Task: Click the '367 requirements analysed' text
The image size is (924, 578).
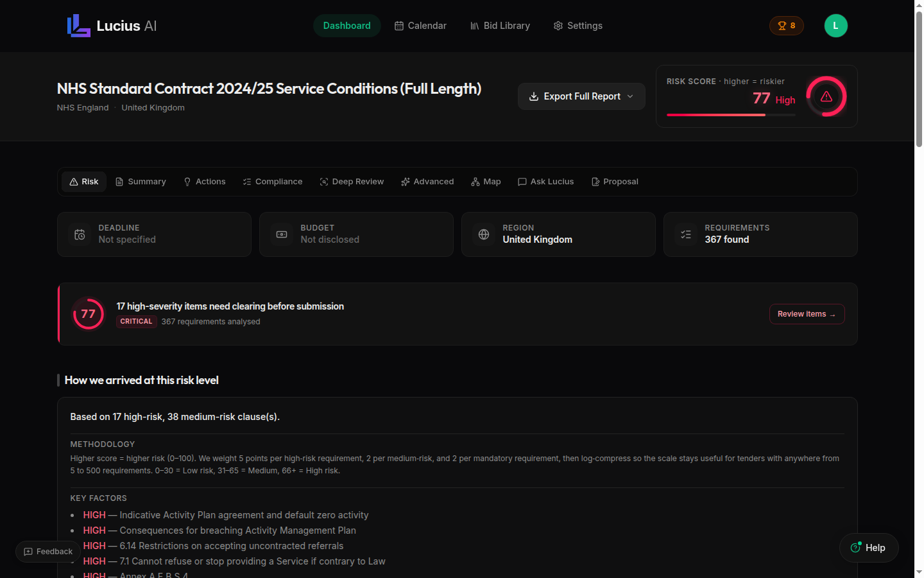Action: [211, 322]
